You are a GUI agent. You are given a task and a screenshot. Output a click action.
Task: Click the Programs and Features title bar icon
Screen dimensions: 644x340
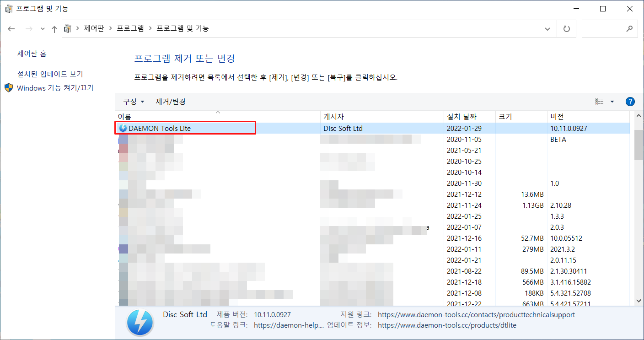(9, 9)
